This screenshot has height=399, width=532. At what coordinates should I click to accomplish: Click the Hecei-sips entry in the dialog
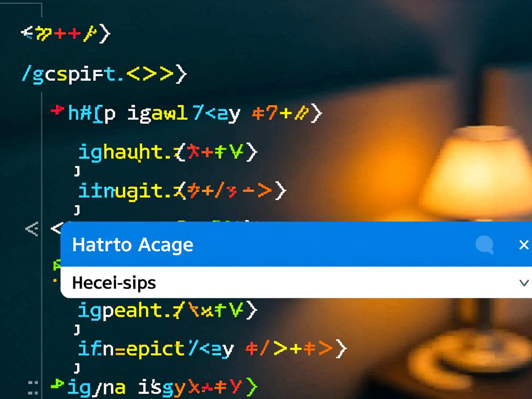tap(114, 283)
